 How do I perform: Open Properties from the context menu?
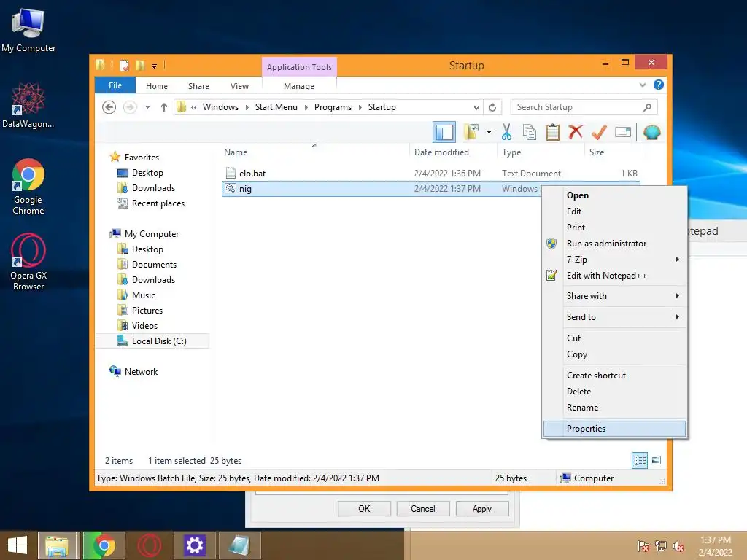point(614,429)
